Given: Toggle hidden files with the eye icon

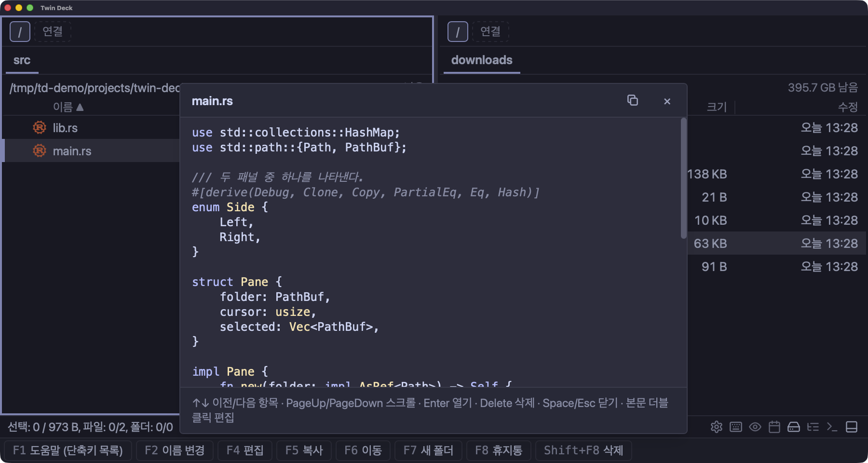Looking at the screenshot, I should 755,427.
